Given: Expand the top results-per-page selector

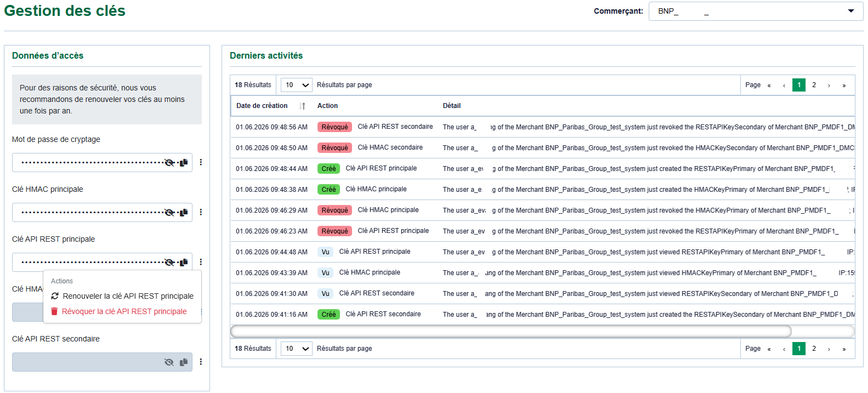Looking at the screenshot, I should [297, 85].
